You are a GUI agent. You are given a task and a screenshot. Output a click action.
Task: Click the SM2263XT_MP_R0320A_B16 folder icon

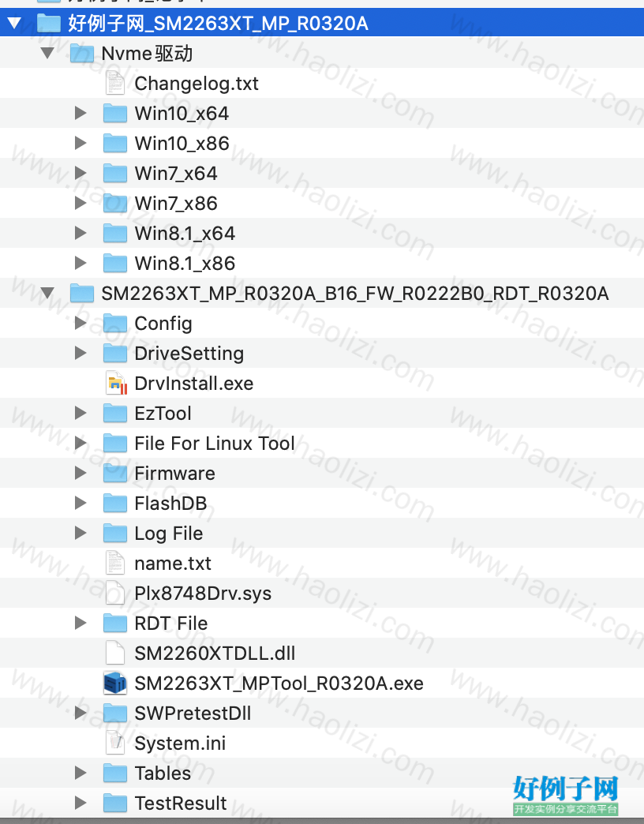82,293
